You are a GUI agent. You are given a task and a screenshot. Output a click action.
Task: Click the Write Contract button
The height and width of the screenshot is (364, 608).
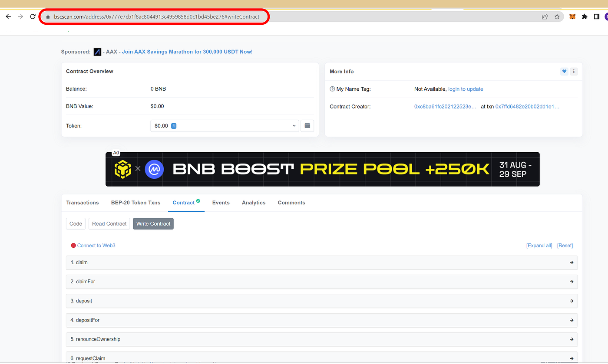153,224
